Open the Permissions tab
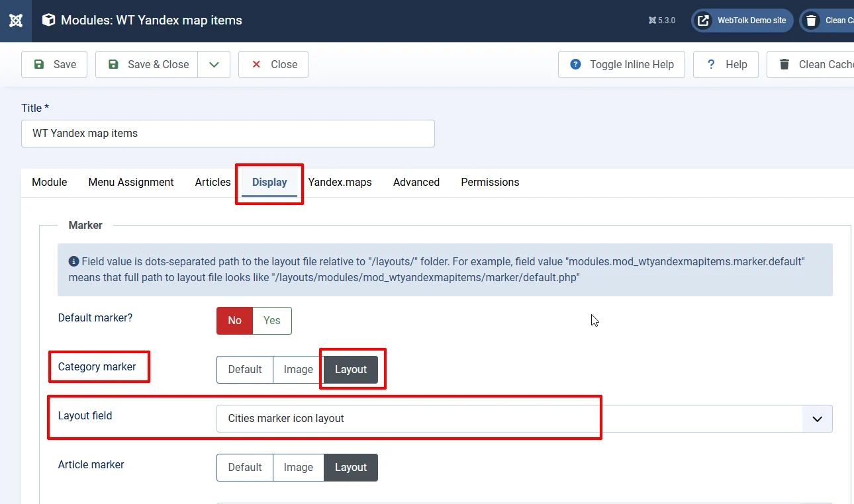The width and height of the screenshot is (854, 504). pos(490,182)
